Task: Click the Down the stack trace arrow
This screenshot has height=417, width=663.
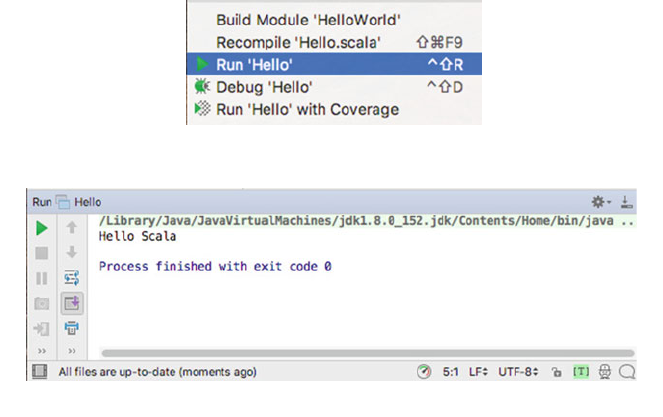Action: pyautogui.click(x=72, y=253)
